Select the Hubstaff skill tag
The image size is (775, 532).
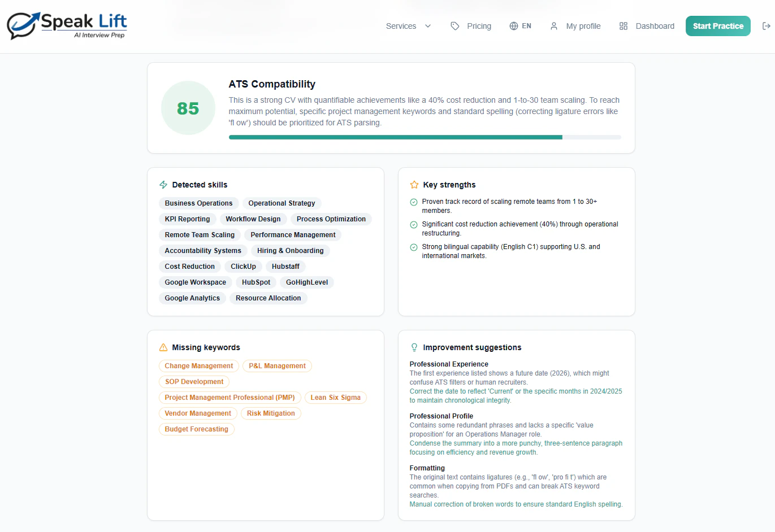(285, 267)
